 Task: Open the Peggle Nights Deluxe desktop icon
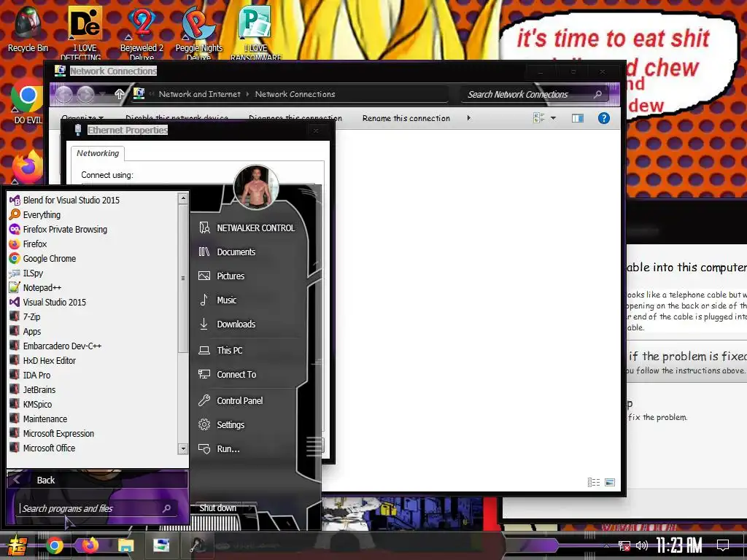pyautogui.click(x=198, y=32)
